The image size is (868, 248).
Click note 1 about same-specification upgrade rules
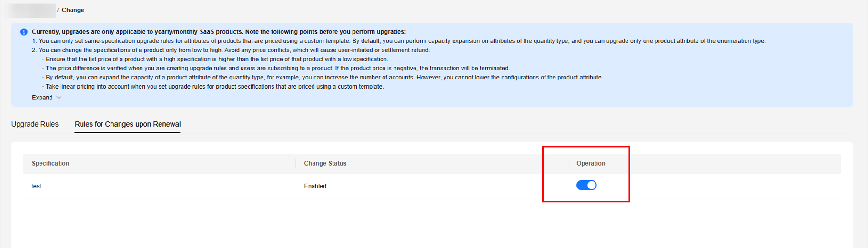click(x=398, y=41)
